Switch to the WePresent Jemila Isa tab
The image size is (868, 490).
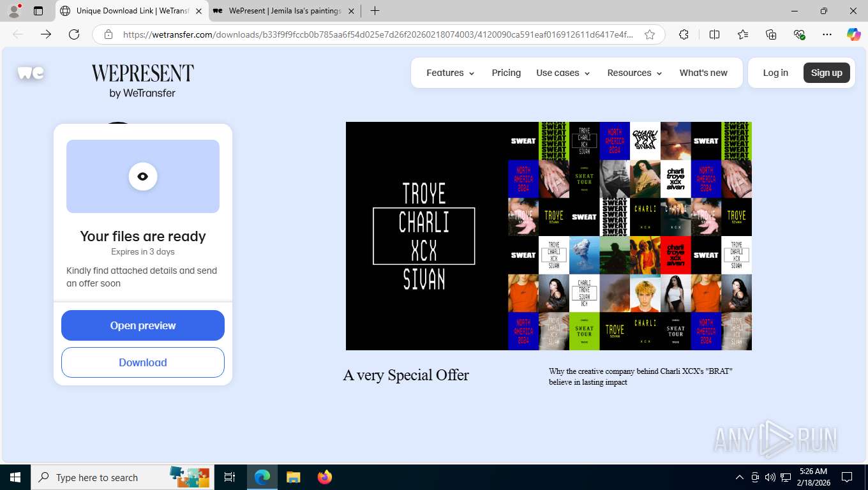pos(285,11)
